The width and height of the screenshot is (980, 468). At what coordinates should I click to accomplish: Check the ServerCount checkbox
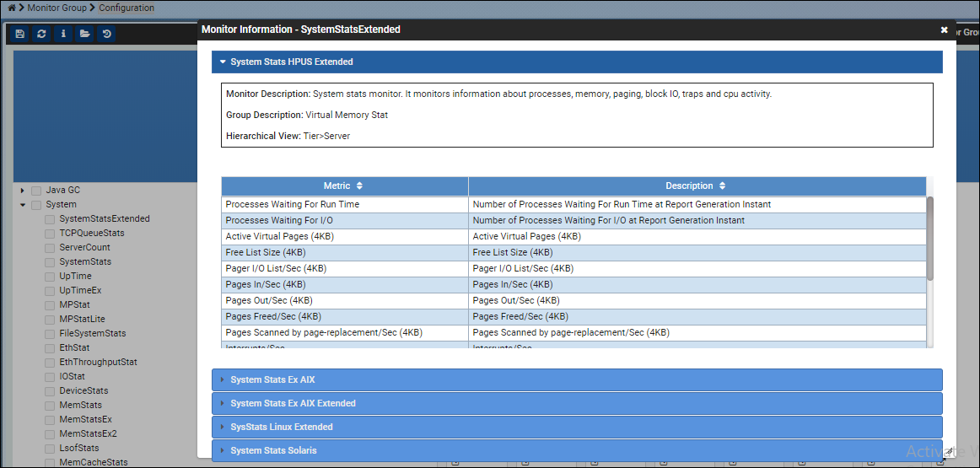coord(50,248)
